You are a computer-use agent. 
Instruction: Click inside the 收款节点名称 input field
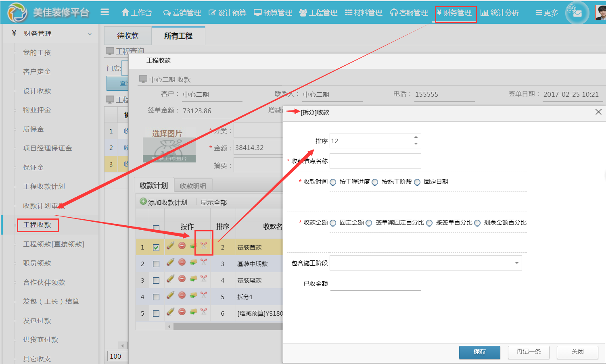coord(375,160)
